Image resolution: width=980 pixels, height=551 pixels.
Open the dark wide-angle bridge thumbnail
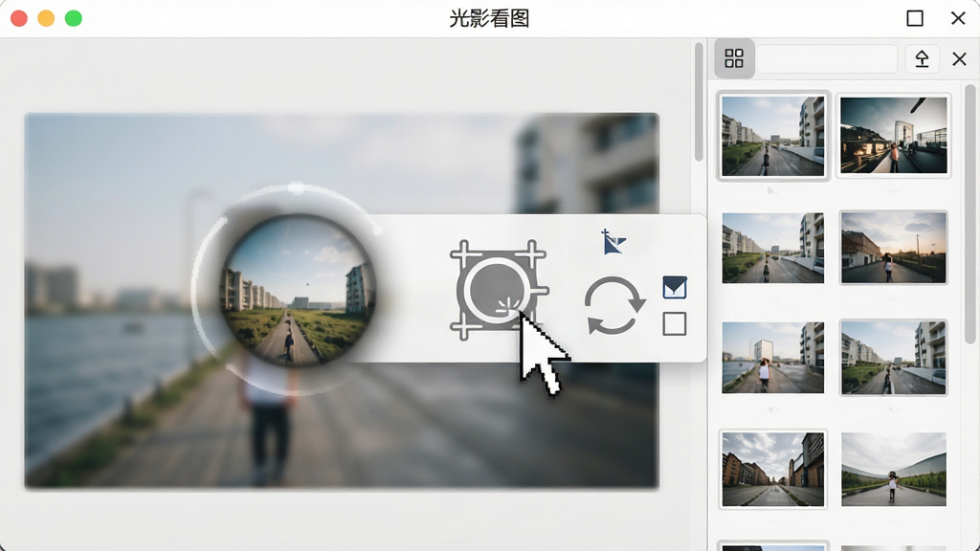point(893,135)
